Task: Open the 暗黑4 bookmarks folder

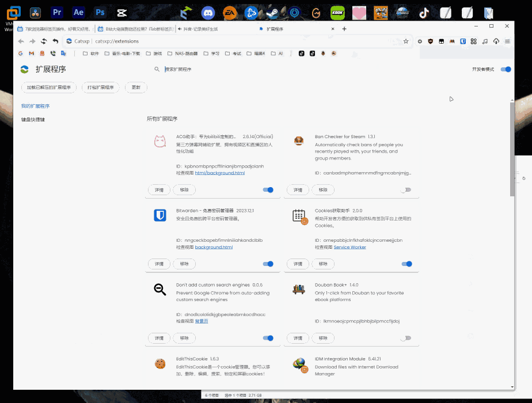Action: (256, 54)
